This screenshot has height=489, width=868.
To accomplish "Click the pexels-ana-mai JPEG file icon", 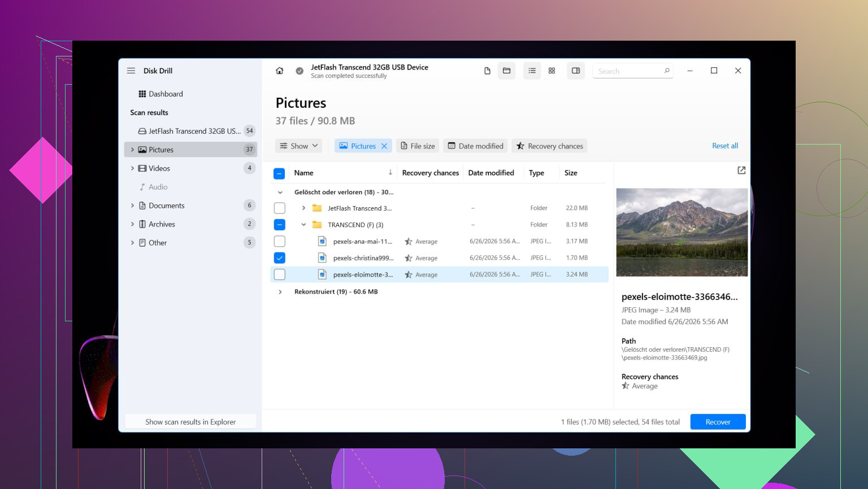I will pos(322,241).
